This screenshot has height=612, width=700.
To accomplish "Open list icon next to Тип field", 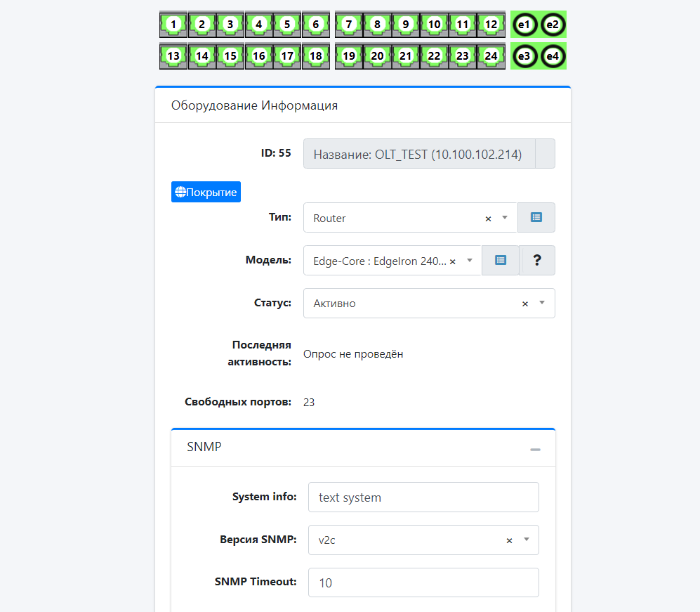I will coord(536,218).
